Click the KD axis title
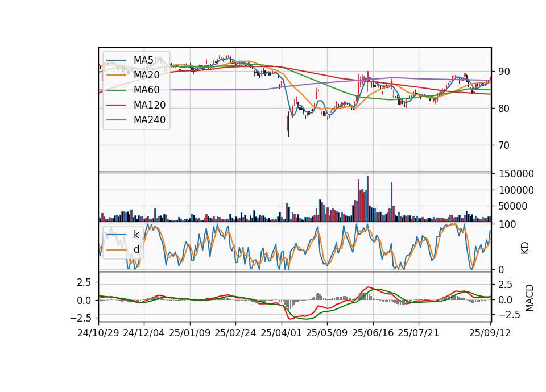Screen dimensions: 546x392 pyautogui.click(x=525, y=248)
